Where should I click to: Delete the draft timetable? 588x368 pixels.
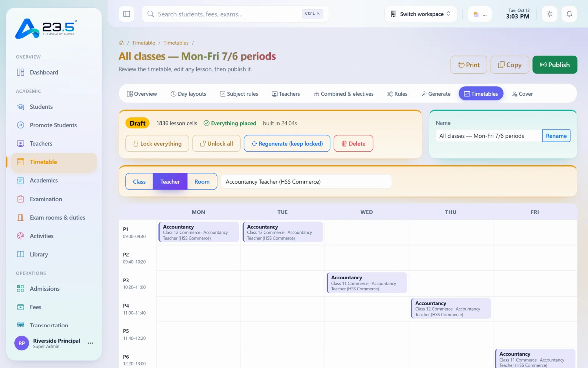tap(354, 144)
